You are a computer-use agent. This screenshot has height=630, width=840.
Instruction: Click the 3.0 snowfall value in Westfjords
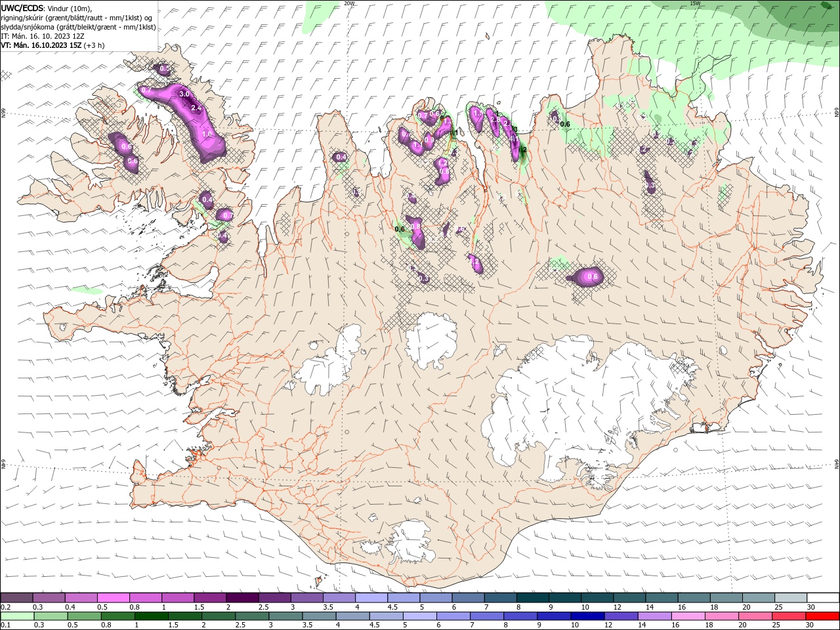(x=184, y=94)
